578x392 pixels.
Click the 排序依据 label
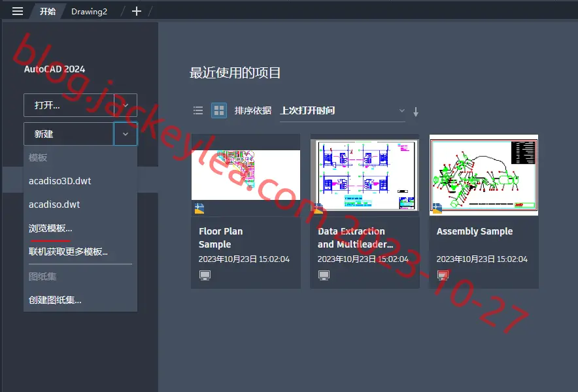[x=253, y=110]
